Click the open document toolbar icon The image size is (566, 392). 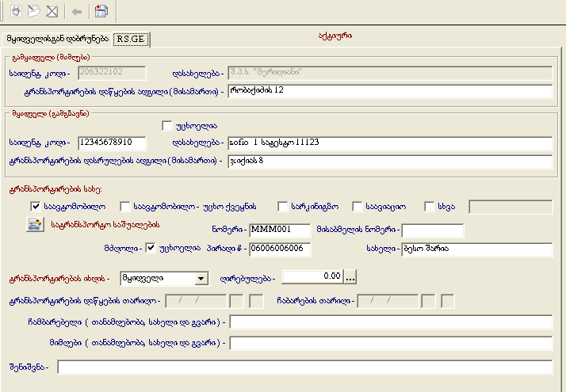pos(33,11)
